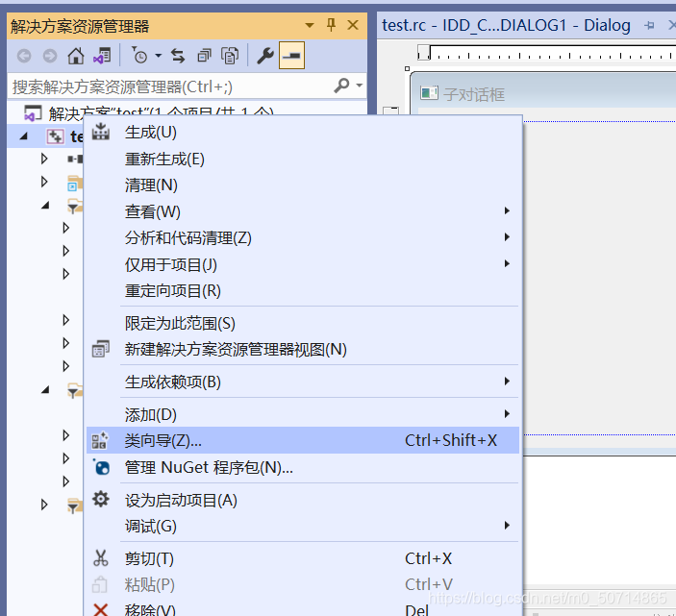676x616 pixels.
Task: Launch 类向导(Z)... class wizard
Action: click(302, 440)
